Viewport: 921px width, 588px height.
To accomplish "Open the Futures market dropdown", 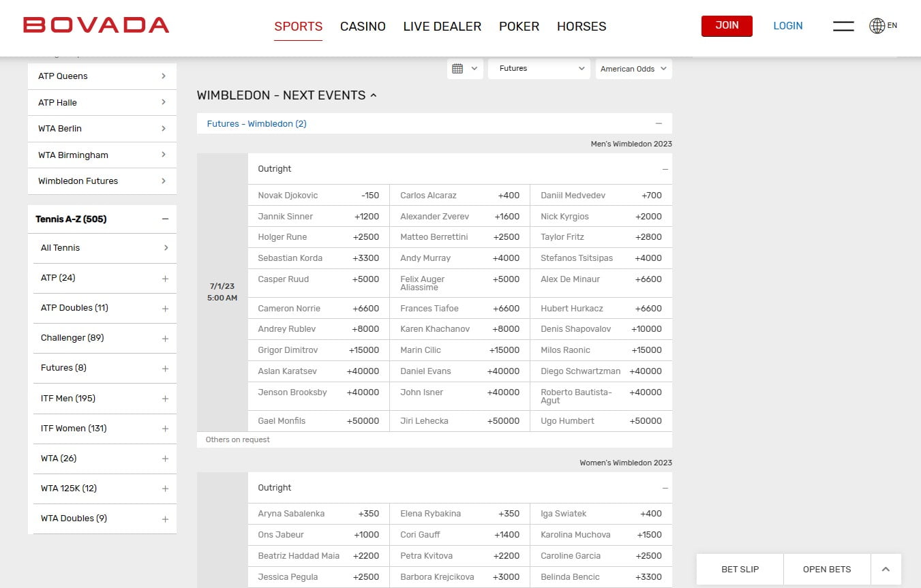I will pos(539,69).
